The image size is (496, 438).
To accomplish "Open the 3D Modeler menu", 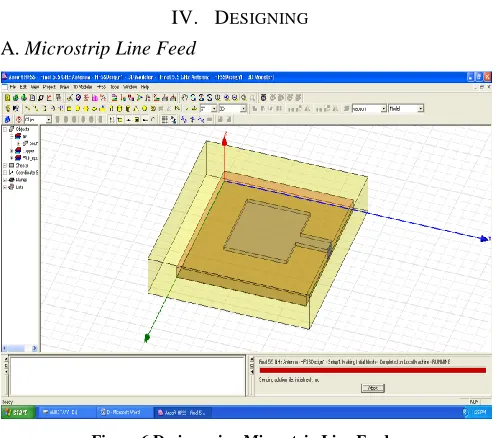I will point(83,87).
